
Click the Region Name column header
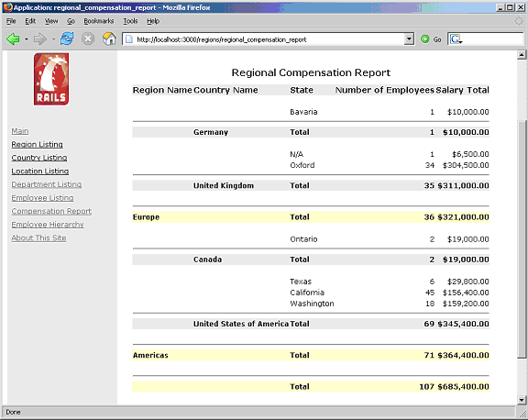click(x=162, y=90)
